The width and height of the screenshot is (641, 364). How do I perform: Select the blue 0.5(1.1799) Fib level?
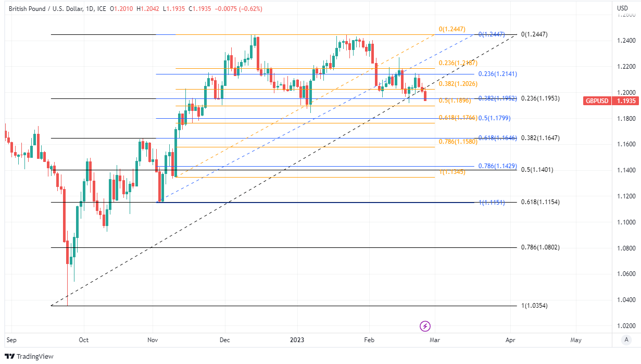click(495, 118)
